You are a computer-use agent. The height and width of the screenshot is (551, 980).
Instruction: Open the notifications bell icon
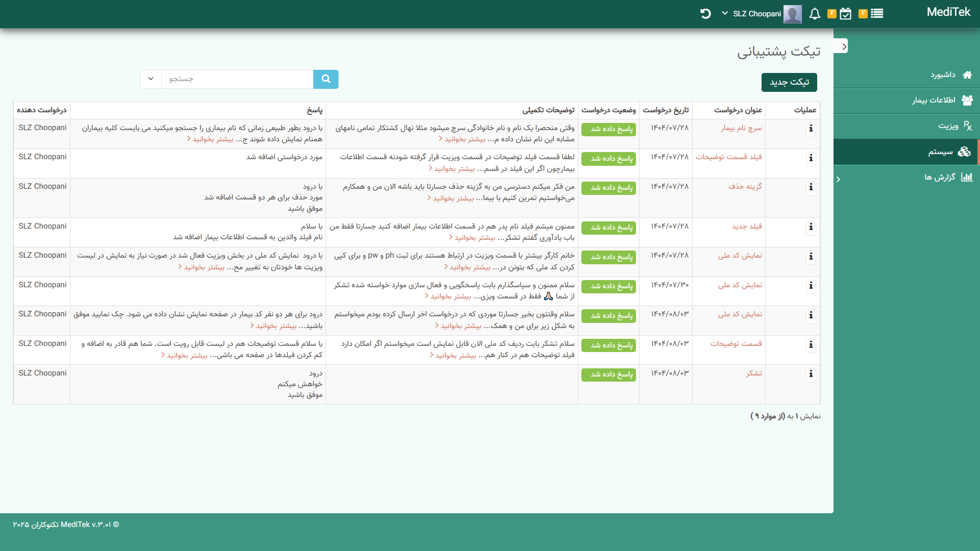(815, 14)
